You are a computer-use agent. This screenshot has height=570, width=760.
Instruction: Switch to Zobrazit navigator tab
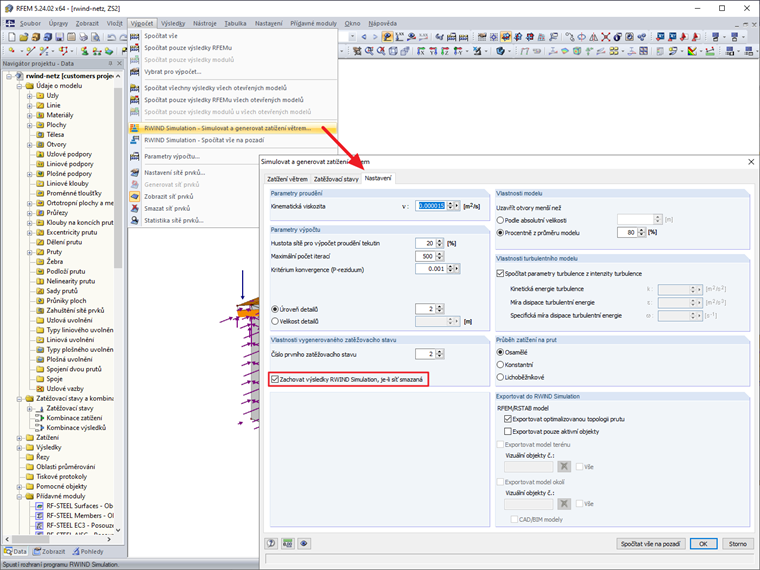click(x=48, y=552)
